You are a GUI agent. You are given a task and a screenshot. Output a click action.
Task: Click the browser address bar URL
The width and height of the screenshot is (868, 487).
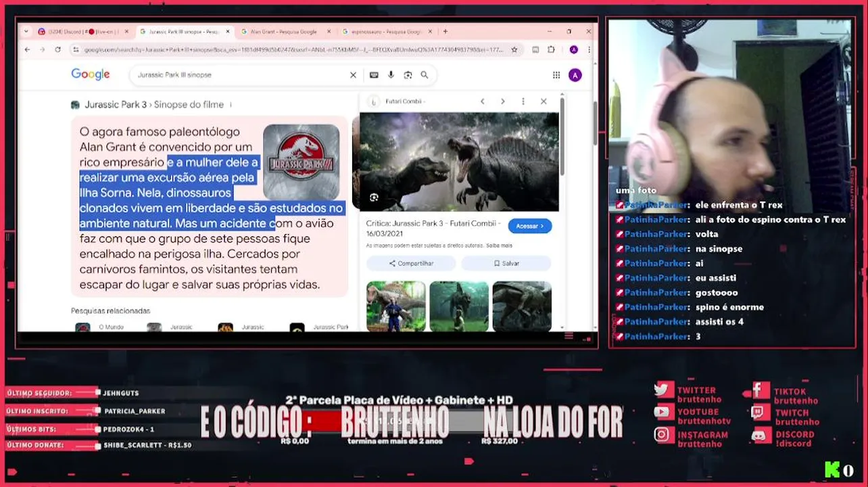click(294, 49)
